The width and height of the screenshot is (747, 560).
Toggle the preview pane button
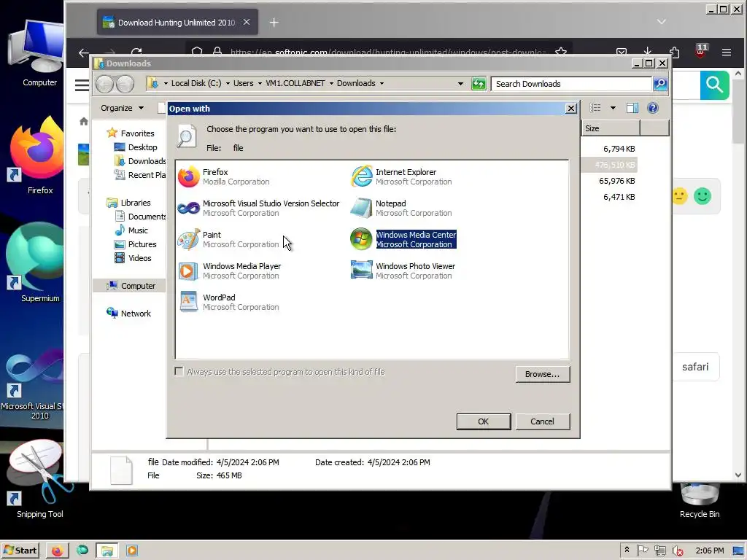632,108
